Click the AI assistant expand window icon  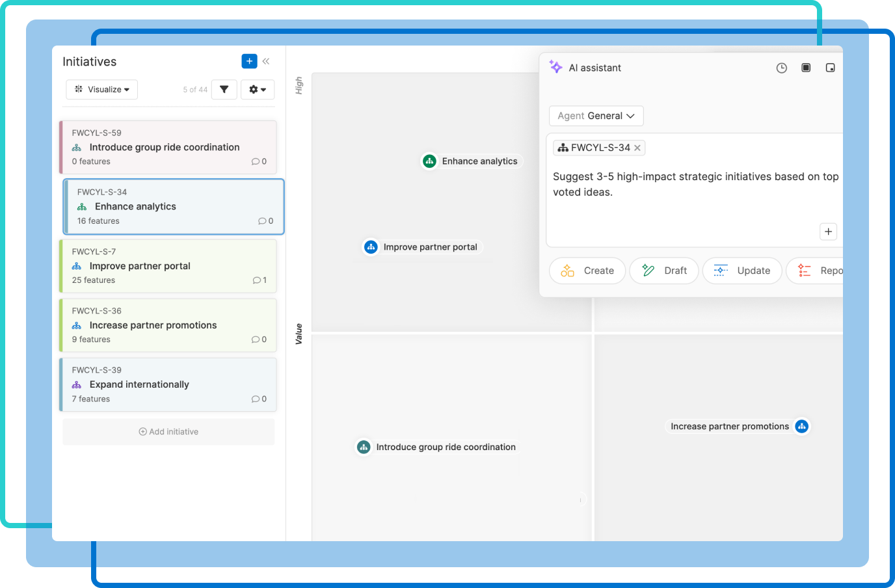tap(806, 68)
